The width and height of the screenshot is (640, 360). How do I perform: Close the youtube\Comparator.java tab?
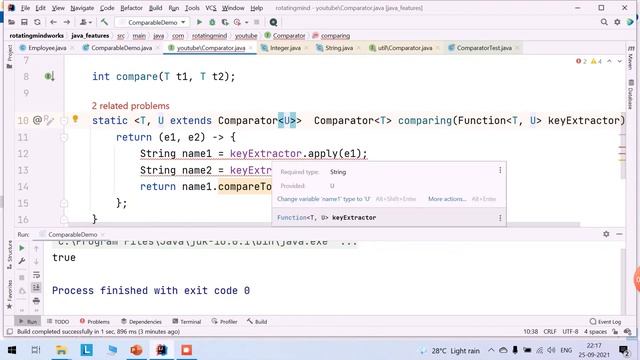tap(251, 48)
